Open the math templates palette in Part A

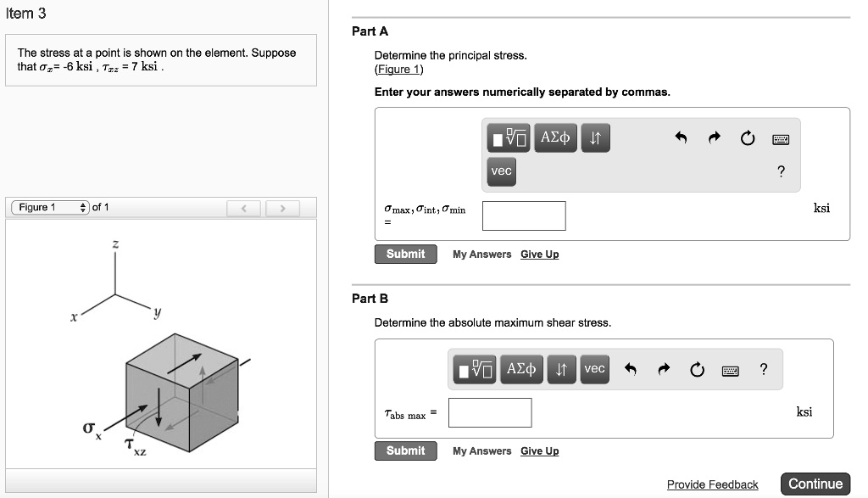507,137
